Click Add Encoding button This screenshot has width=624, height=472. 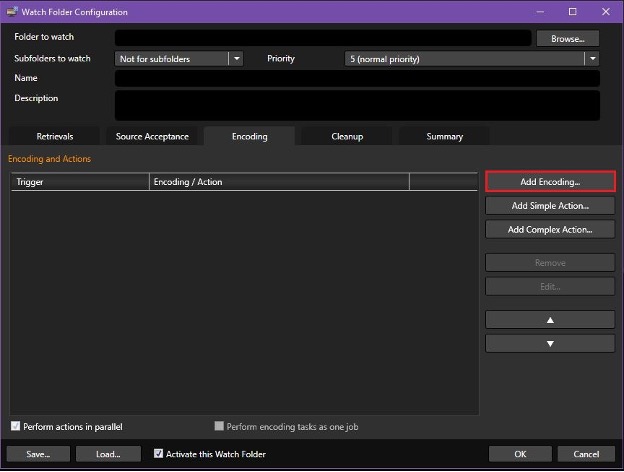click(550, 182)
